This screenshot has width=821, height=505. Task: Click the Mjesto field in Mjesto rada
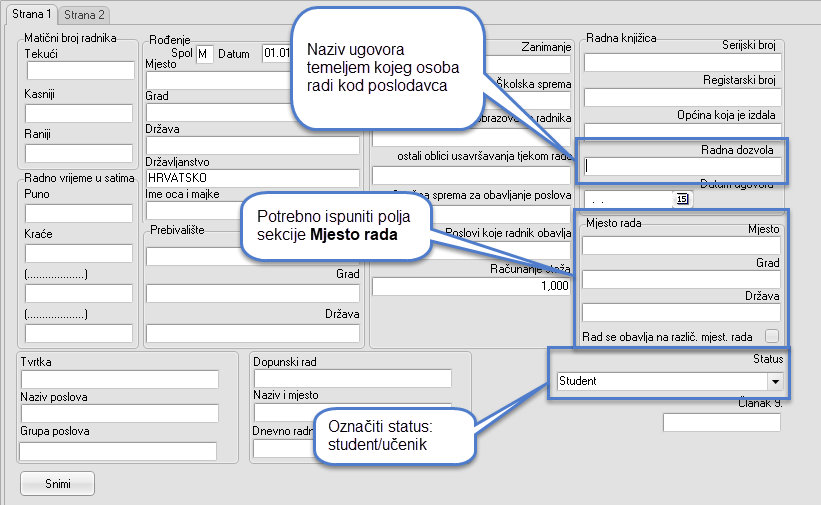(681, 245)
